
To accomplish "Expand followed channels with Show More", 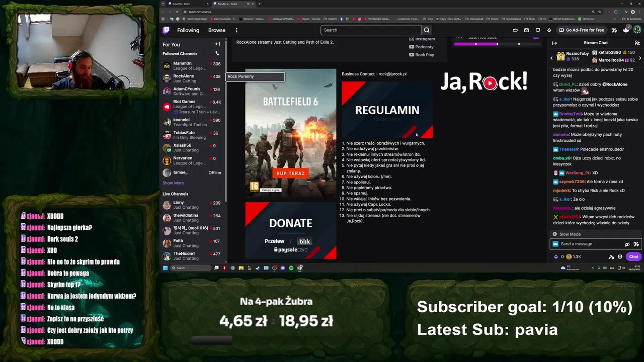I will click(173, 183).
